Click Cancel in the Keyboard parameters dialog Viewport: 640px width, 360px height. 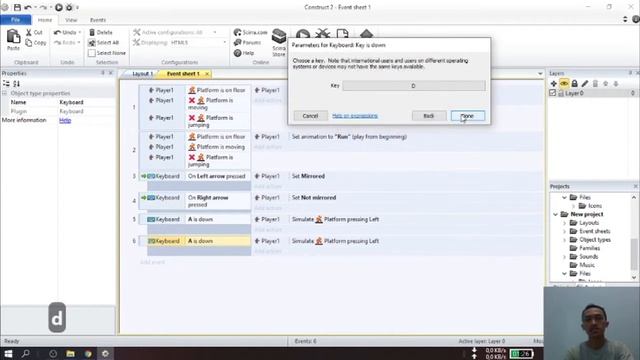[x=310, y=116]
